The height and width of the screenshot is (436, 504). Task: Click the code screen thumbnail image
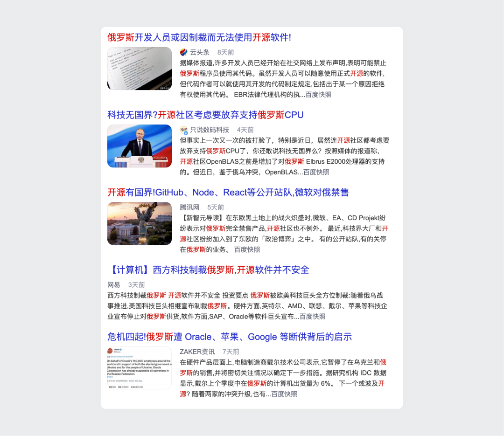(x=140, y=69)
